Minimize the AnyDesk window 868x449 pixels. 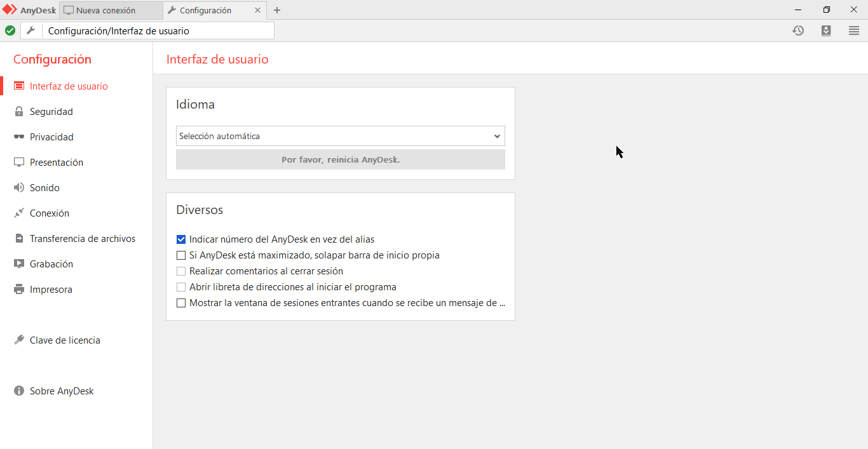pos(798,10)
